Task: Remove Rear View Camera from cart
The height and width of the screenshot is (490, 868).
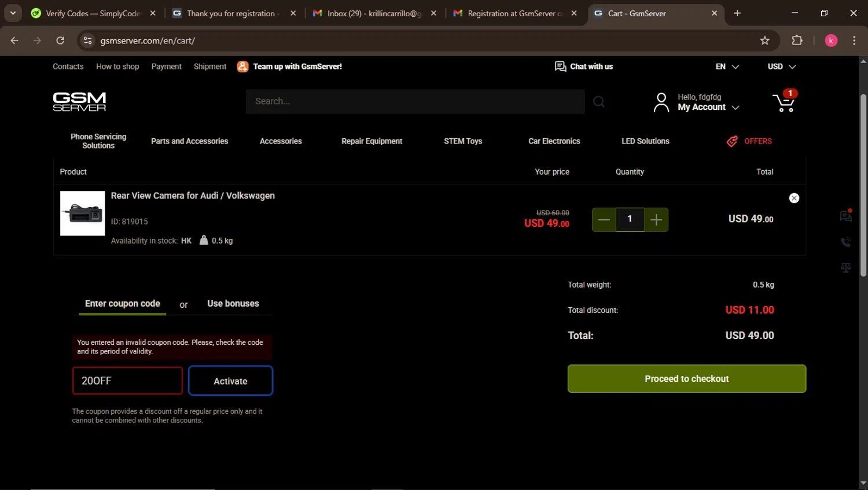Action: coord(794,198)
